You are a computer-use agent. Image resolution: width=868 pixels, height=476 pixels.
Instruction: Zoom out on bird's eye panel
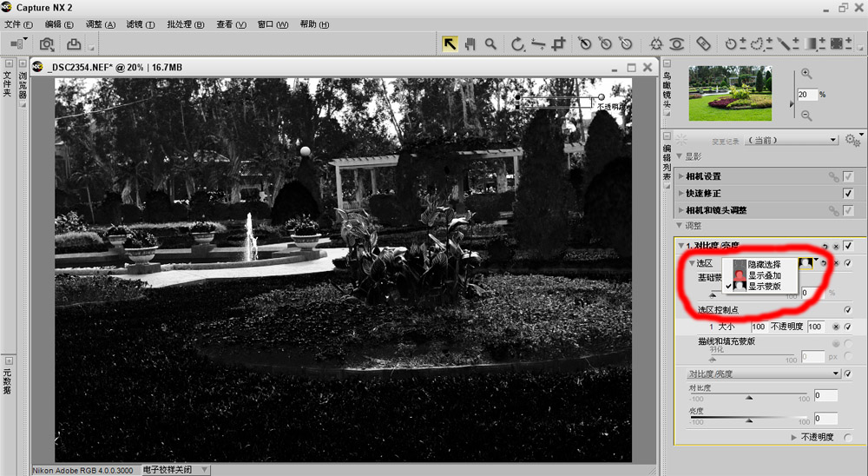tap(806, 116)
